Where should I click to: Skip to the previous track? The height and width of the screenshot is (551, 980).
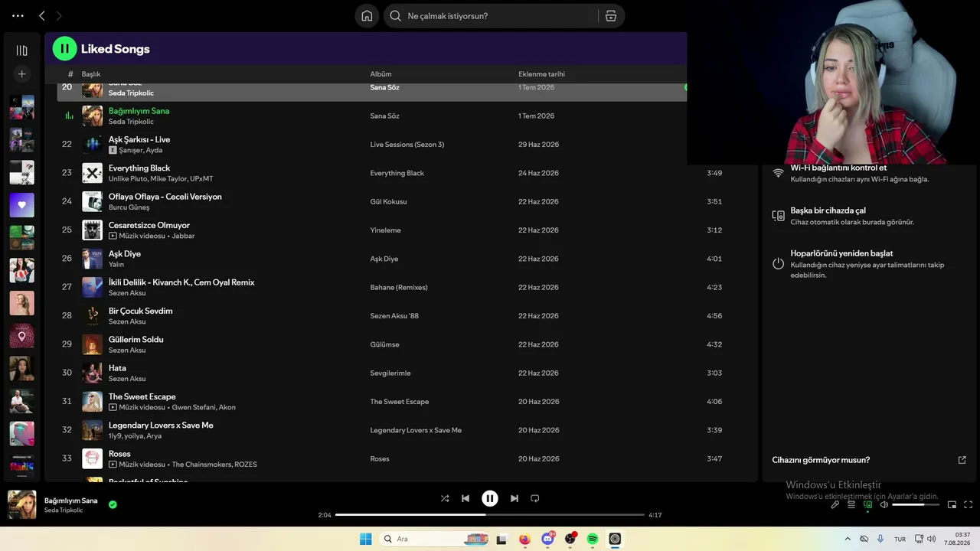pyautogui.click(x=465, y=498)
